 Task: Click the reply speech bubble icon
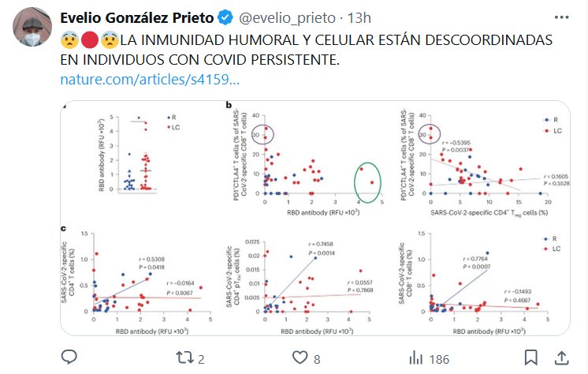(x=69, y=358)
